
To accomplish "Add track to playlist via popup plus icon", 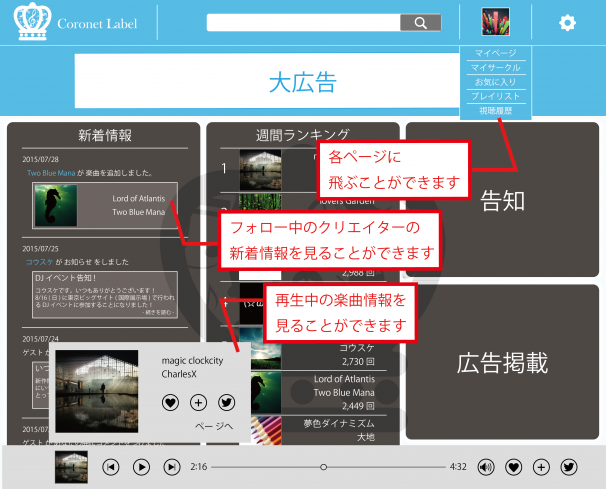I will tap(198, 402).
